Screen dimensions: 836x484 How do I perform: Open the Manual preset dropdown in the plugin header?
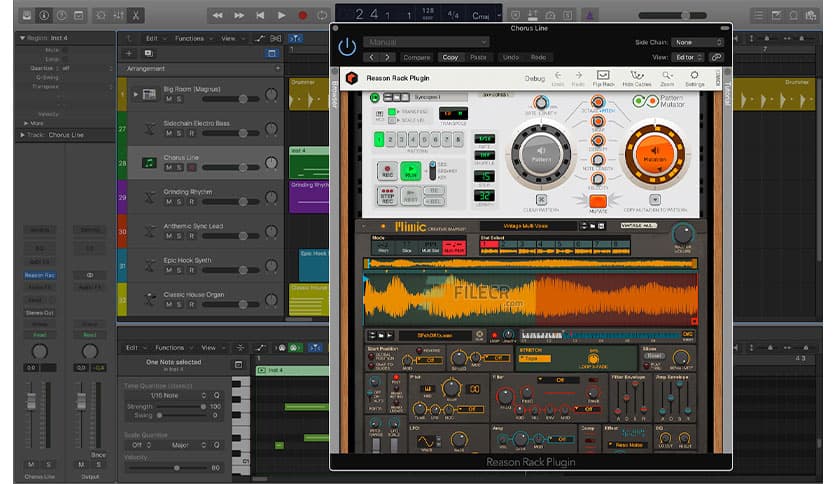tap(426, 42)
